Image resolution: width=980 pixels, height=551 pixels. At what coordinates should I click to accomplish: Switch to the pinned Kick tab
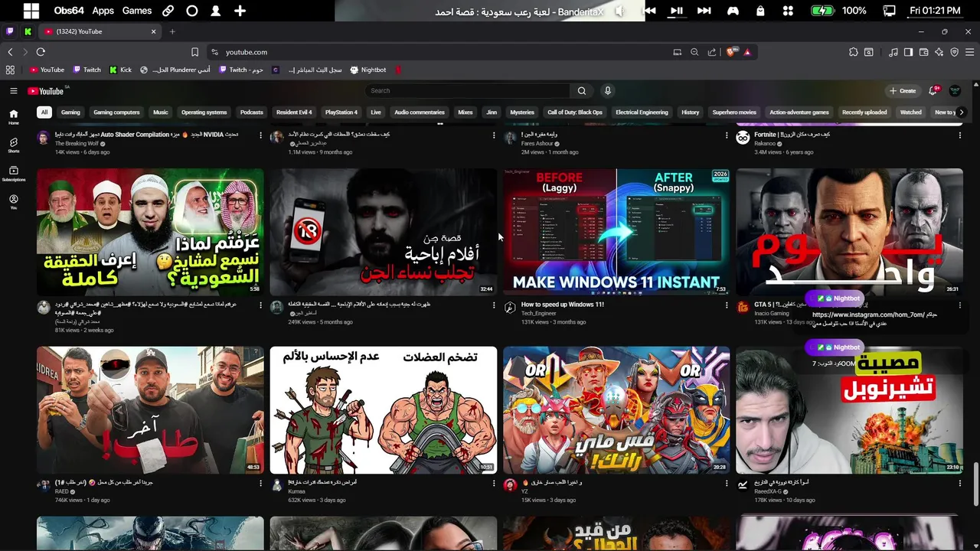pyautogui.click(x=28, y=31)
